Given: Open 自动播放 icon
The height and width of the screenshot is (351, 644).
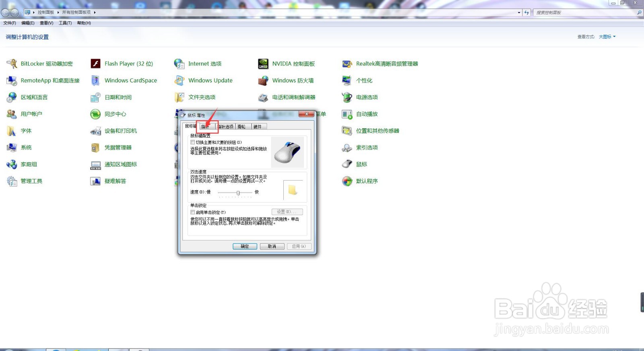Looking at the screenshot, I should click(x=347, y=114).
